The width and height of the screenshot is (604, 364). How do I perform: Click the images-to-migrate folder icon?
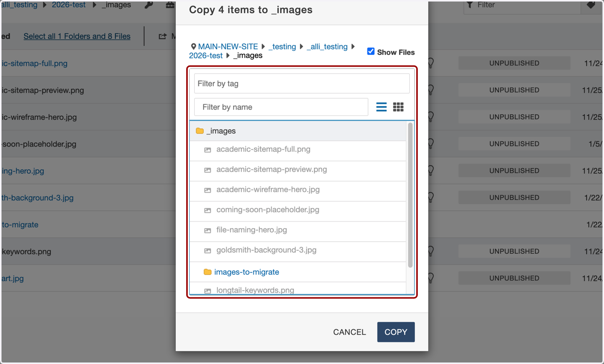207,272
